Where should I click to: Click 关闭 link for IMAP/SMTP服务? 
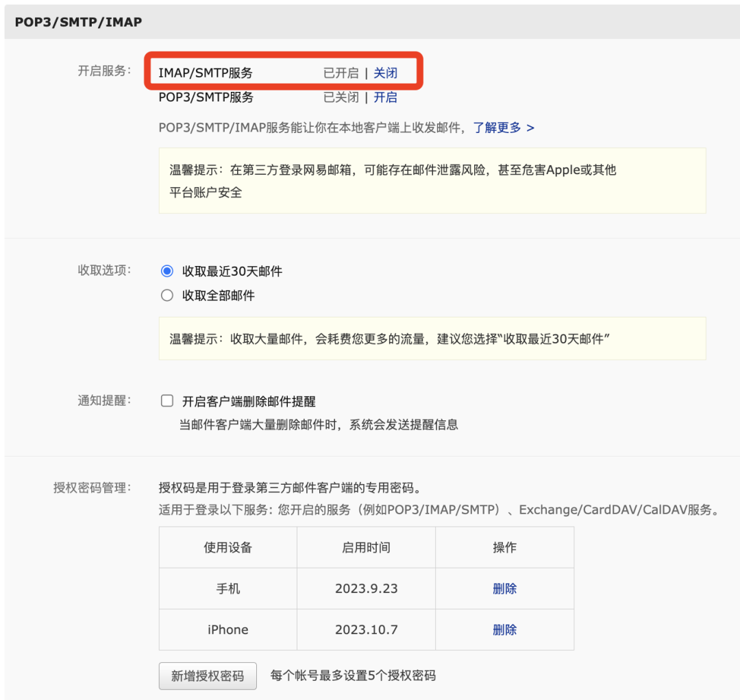[385, 73]
